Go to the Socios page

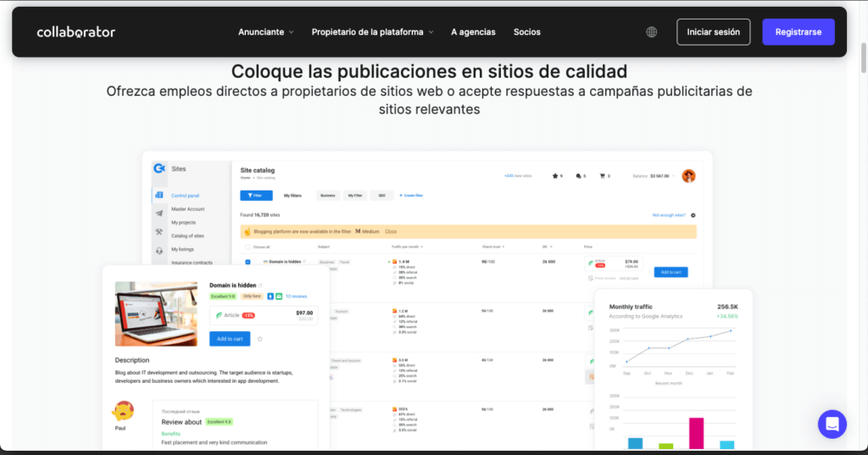[x=526, y=32]
